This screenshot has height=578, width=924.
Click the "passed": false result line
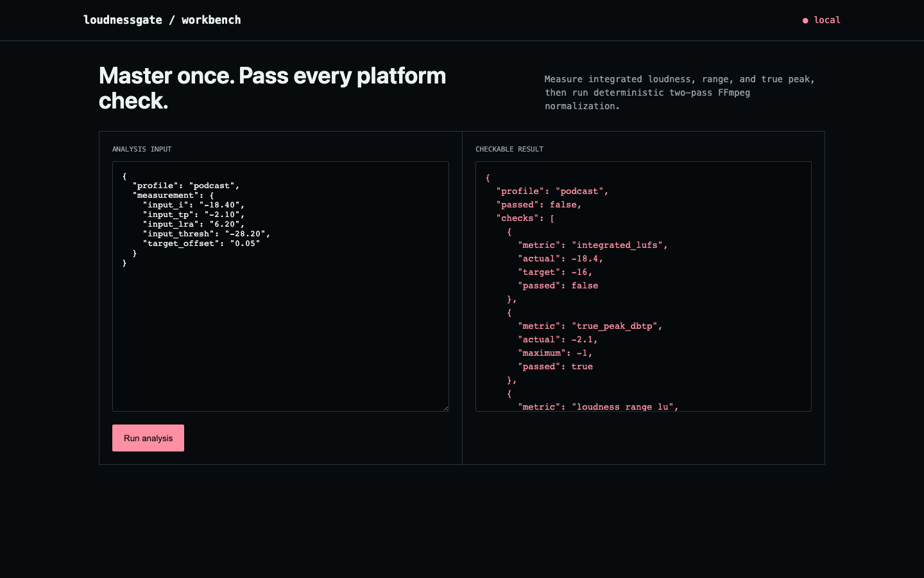tap(539, 205)
